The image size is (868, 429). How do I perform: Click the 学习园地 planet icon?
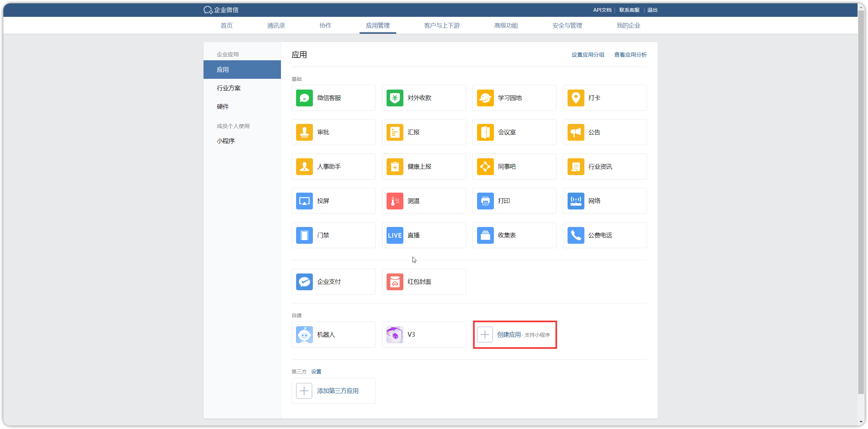pyautogui.click(x=485, y=98)
